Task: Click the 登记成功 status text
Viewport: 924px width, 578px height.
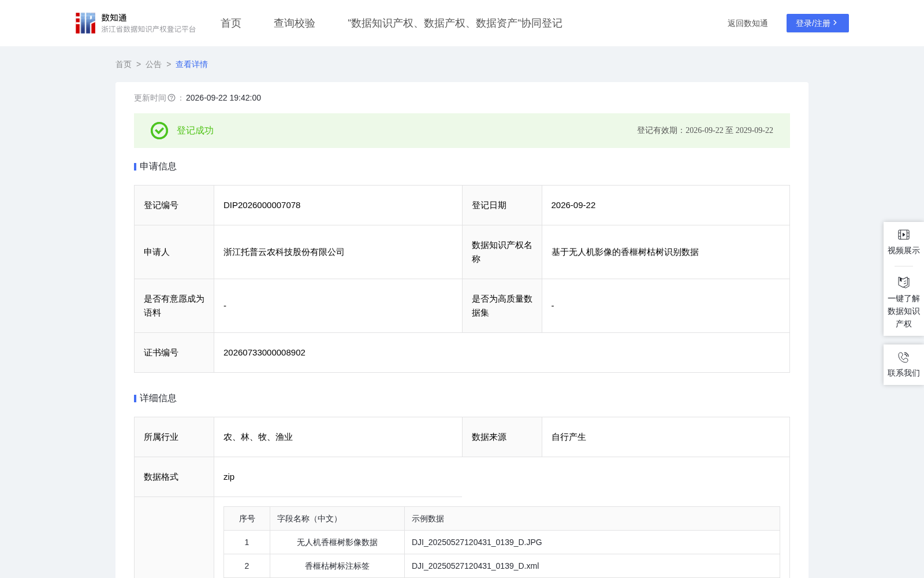Action: click(195, 131)
